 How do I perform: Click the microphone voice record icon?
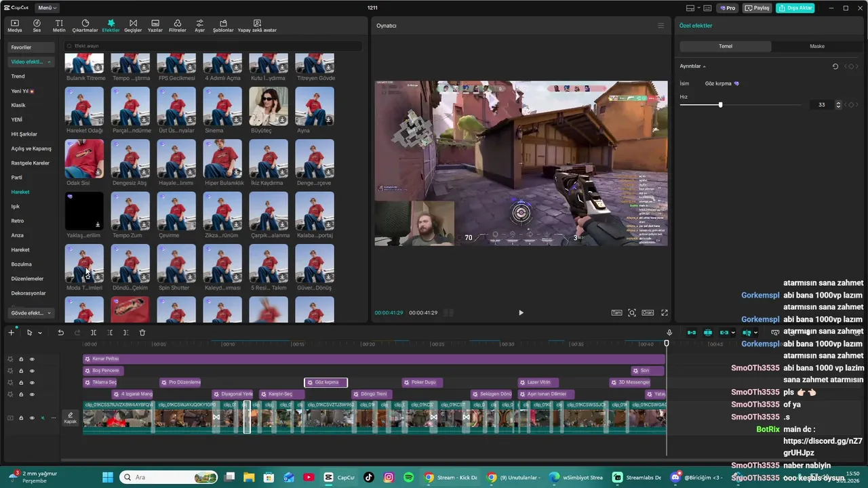click(x=669, y=333)
